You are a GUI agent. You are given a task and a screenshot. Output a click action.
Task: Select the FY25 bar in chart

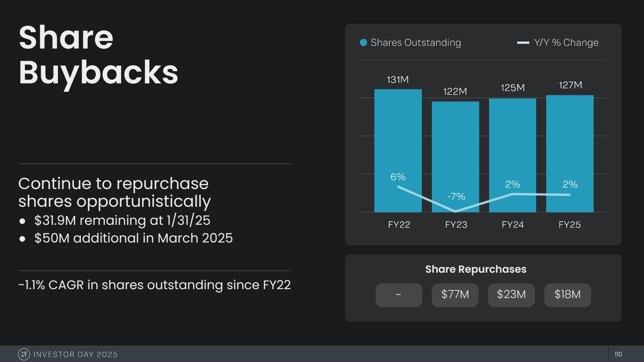(x=570, y=153)
